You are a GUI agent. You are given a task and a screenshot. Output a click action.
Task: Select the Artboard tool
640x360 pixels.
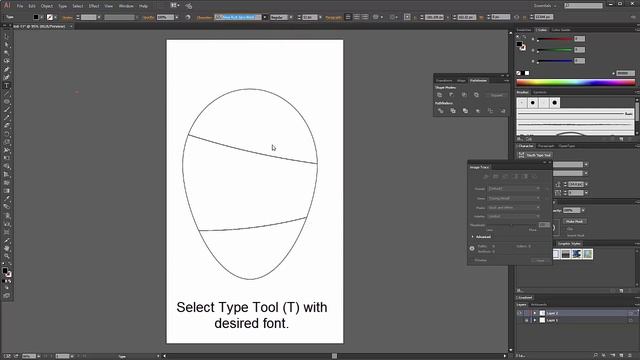(x=7, y=232)
